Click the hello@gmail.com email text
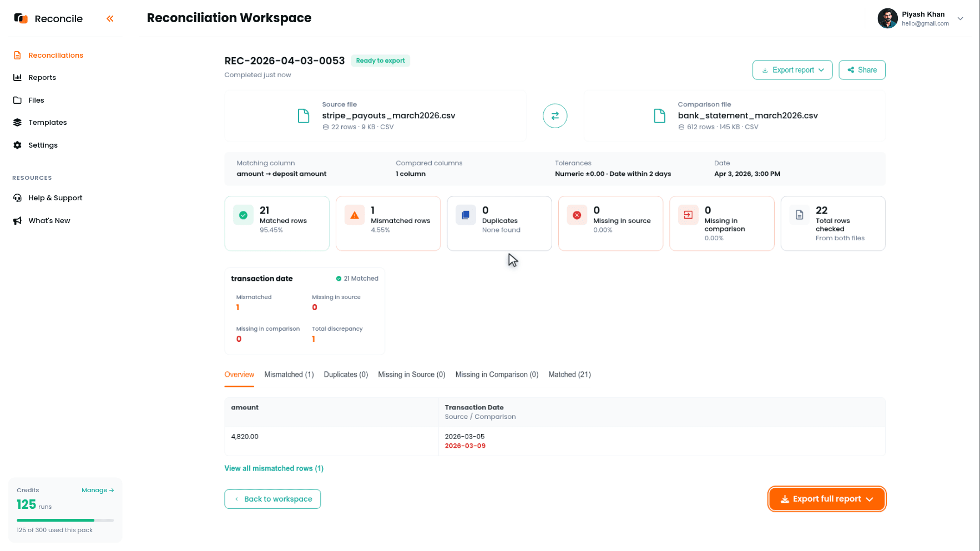The image size is (980, 551). click(x=925, y=24)
